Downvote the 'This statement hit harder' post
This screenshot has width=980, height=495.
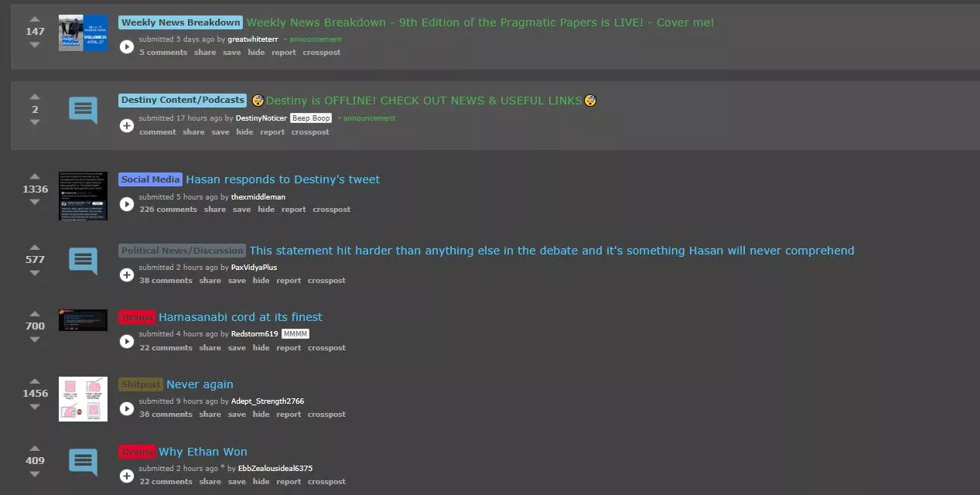pos(35,273)
